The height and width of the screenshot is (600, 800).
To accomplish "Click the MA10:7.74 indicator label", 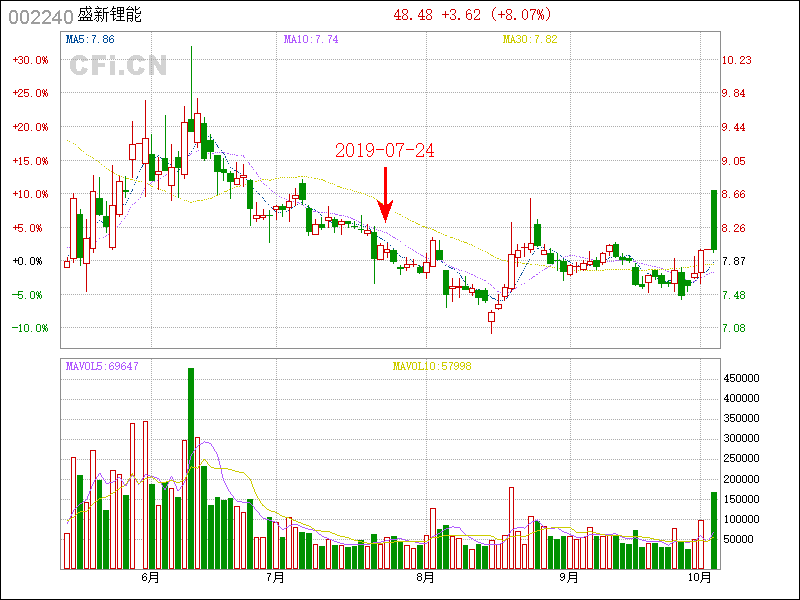I will [311, 39].
